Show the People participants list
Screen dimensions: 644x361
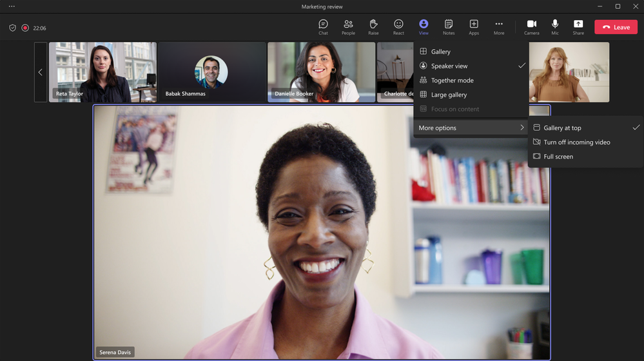[348, 27]
